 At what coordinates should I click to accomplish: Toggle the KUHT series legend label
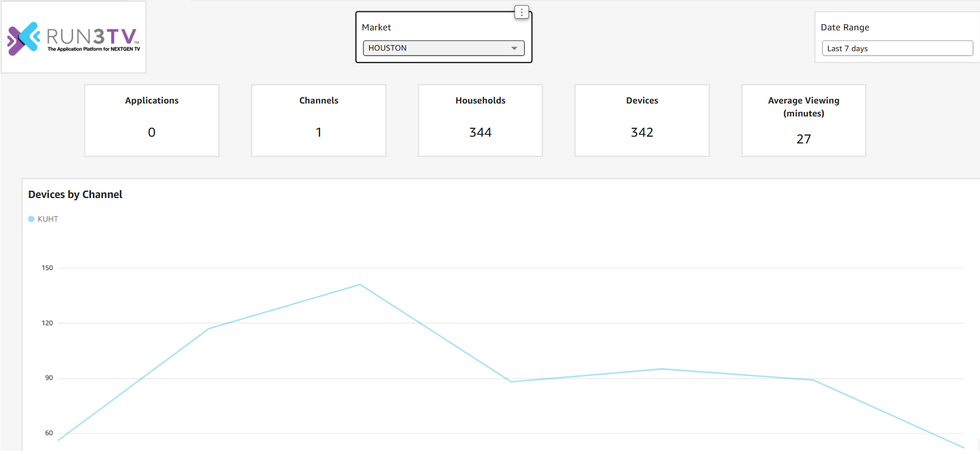pos(48,219)
